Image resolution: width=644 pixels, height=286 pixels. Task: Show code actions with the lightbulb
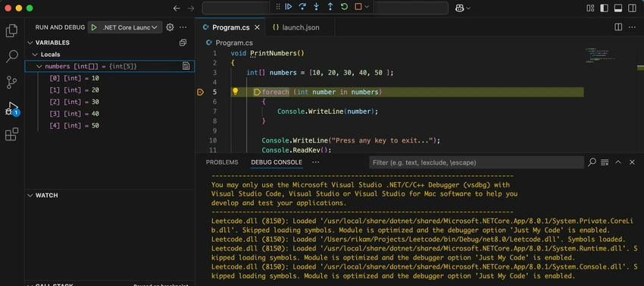pos(236,92)
